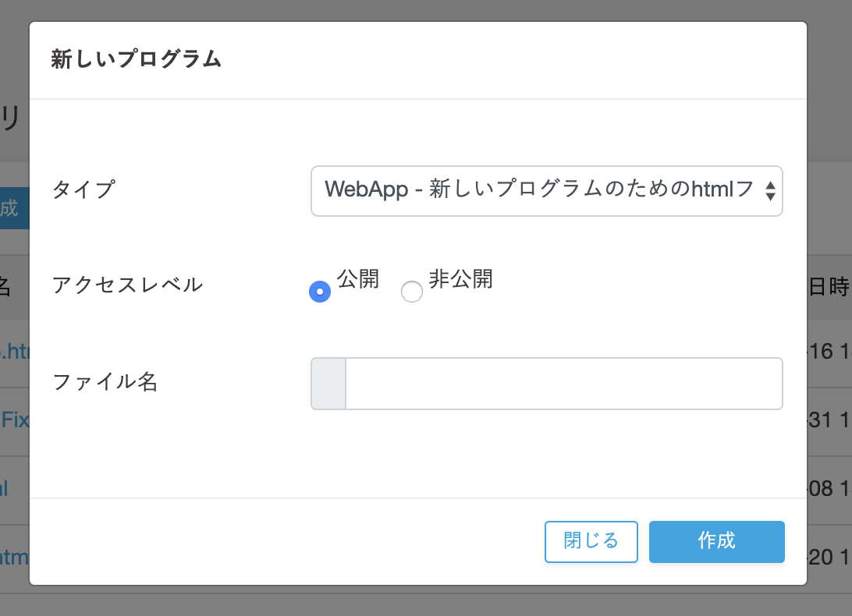Image resolution: width=852 pixels, height=616 pixels.
Task: Click the アクセスレベル label
Action: (x=127, y=285)
